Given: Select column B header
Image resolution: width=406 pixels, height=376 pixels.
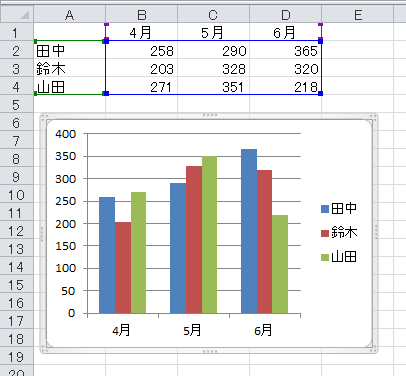Looking at the screenshot, I should click(142, 15).
